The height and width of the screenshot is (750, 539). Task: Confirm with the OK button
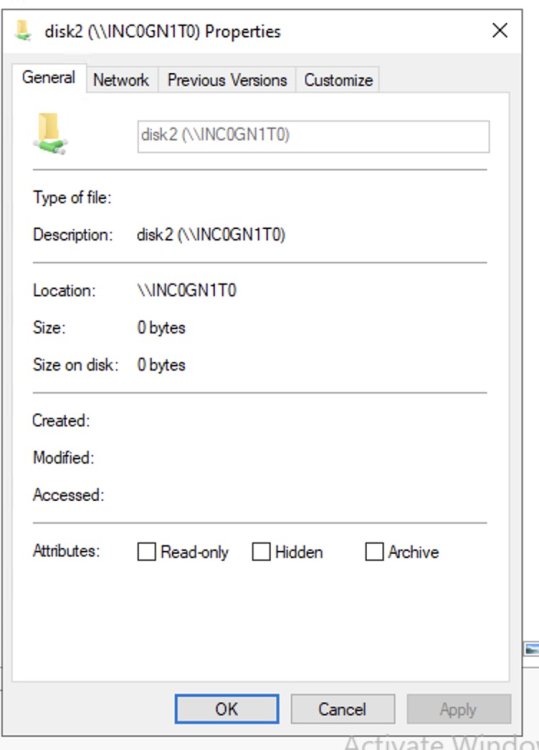tap(227, 709)
